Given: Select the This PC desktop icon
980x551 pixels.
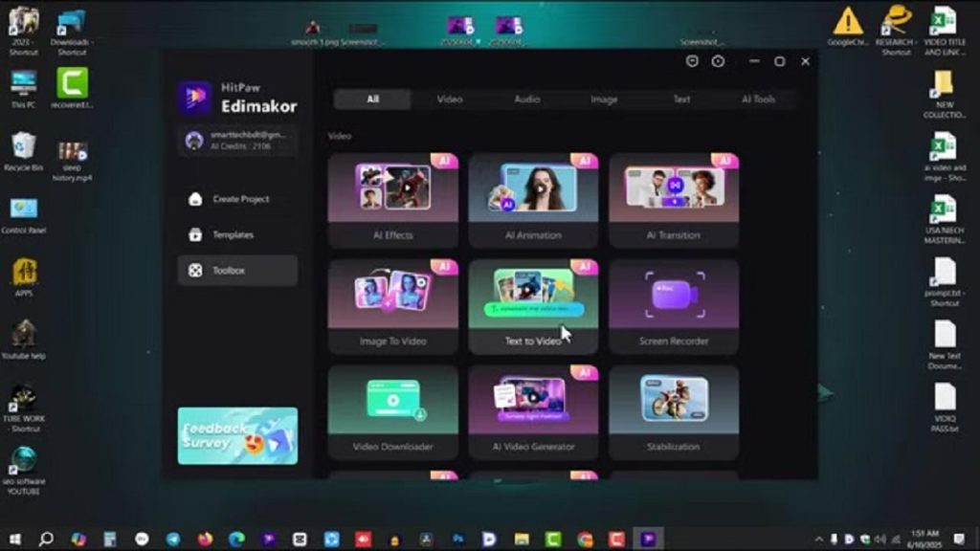Looking at the screenshot, I should pos(24,89).
